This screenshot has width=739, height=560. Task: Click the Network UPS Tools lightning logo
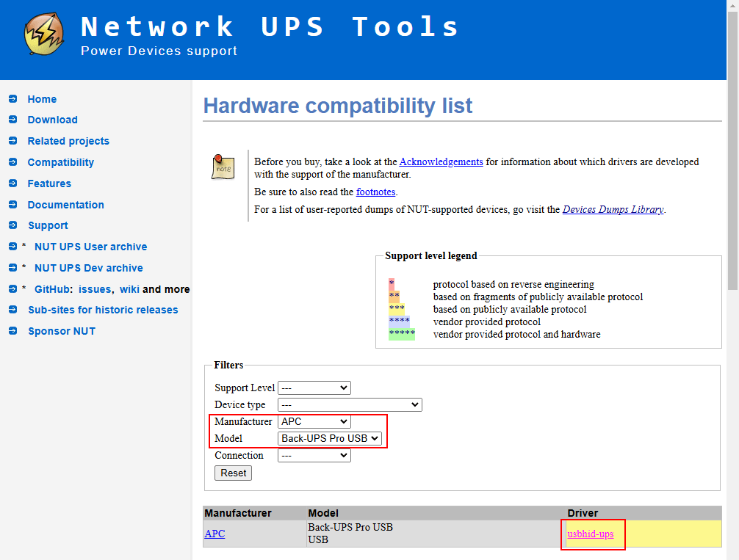point(44,34)
